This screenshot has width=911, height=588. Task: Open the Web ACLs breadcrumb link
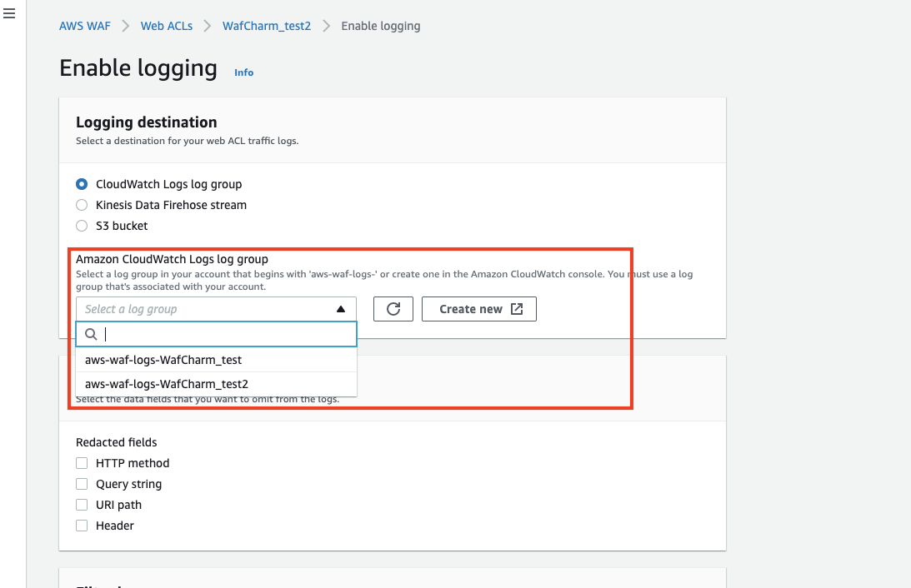(x=167, y=26)
